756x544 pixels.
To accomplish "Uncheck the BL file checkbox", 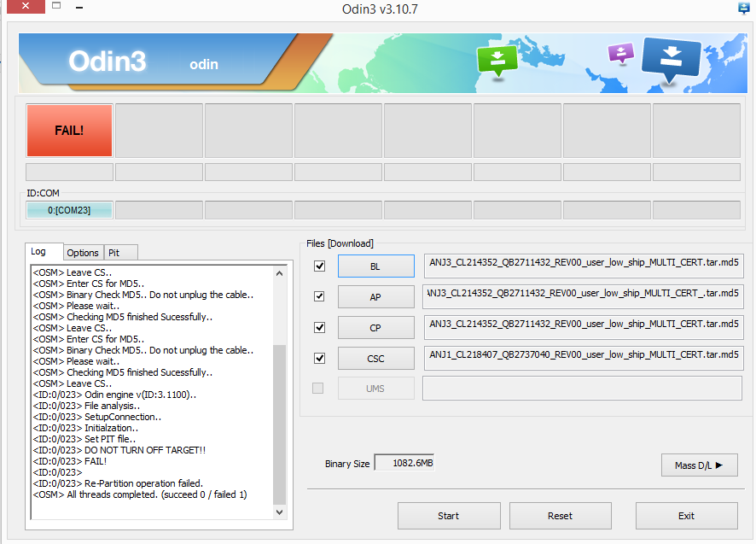I will coord(319,266).
